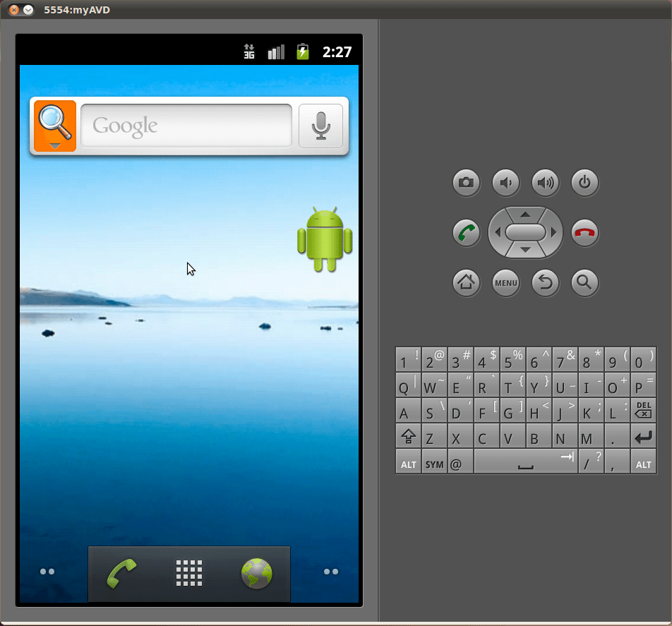Switch to left home screen via dots
Image resolution: width=672 pixels, height=626 pixels.
coord(47,572)
